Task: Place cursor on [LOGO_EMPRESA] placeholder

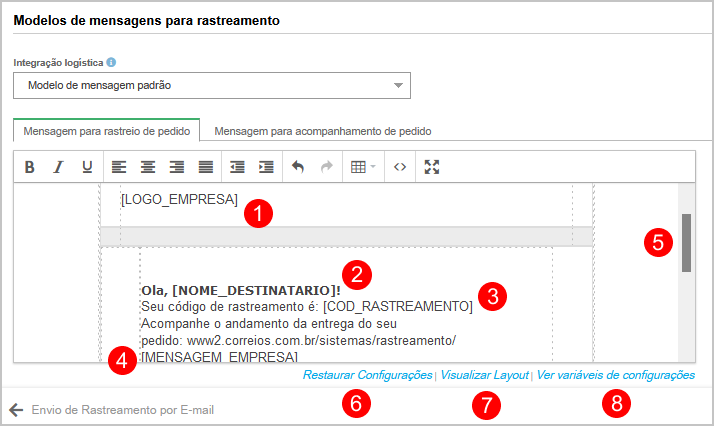Action: pos(179,199)
